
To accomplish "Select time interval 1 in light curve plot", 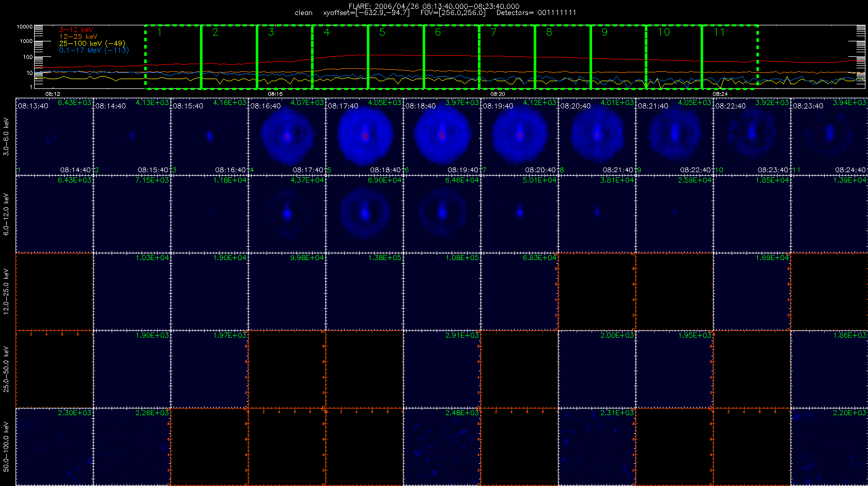I will (173, 57).
